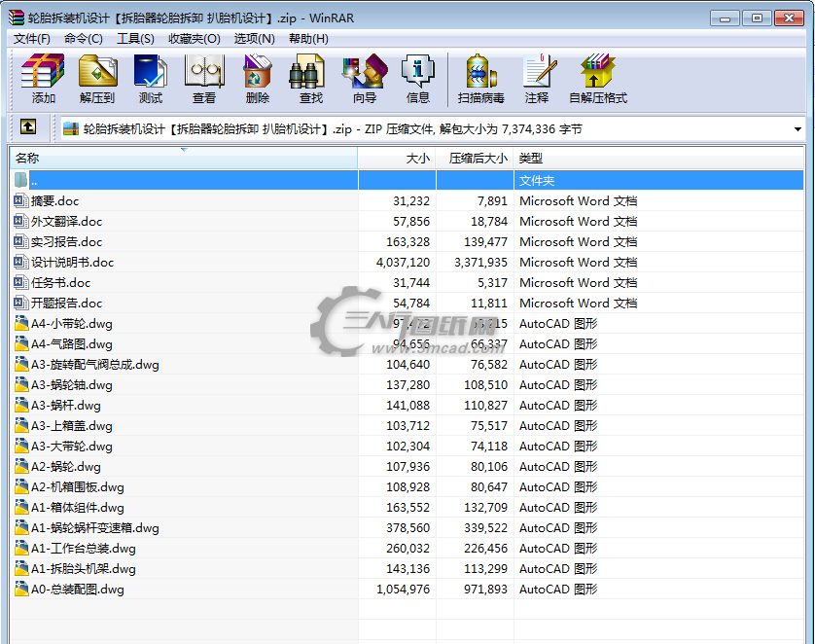Expand the address bar dropdown arrow
Viewport: 815px width, 644px height.
pyautogui.click(x=797, y=129)
